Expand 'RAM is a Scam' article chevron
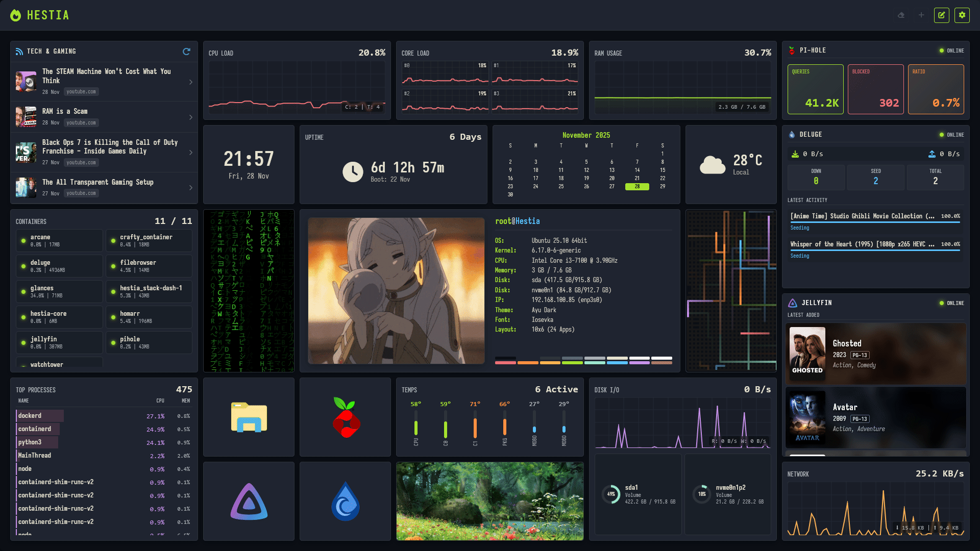This screenshot has width=980, height=551. [x=191, y=117]
